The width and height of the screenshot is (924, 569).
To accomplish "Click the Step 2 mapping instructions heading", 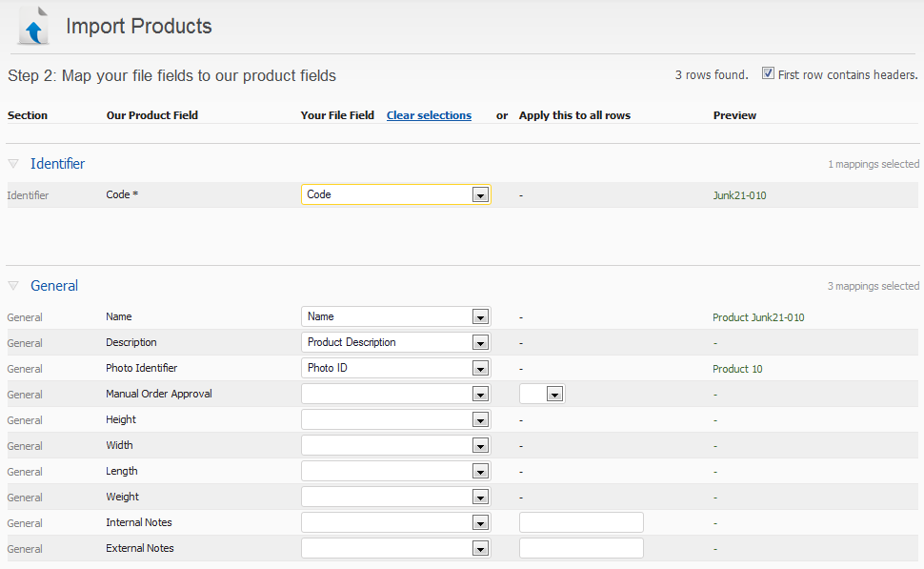I will point(172,76).
